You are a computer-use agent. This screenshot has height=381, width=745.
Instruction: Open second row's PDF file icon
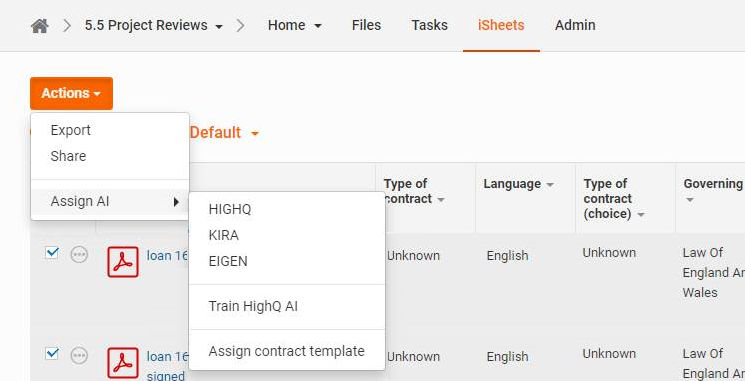click(123, 363)
